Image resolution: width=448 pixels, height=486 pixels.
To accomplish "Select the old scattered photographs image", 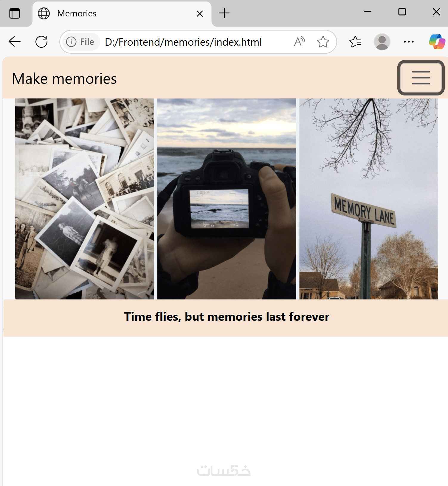I will coord(85,199).
